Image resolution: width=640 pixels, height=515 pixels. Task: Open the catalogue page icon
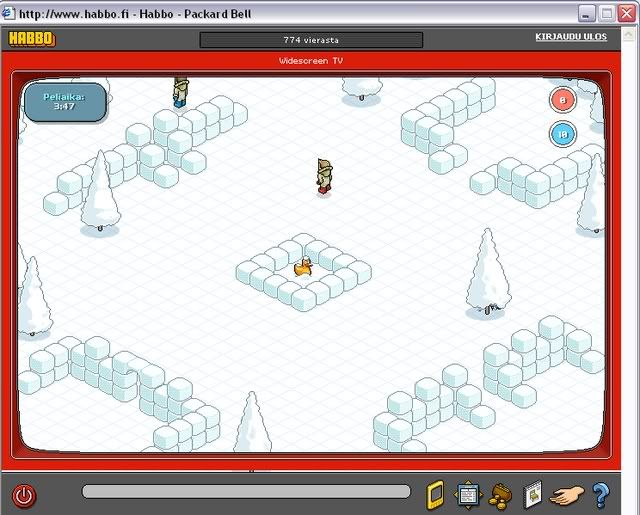pos(533,494)
